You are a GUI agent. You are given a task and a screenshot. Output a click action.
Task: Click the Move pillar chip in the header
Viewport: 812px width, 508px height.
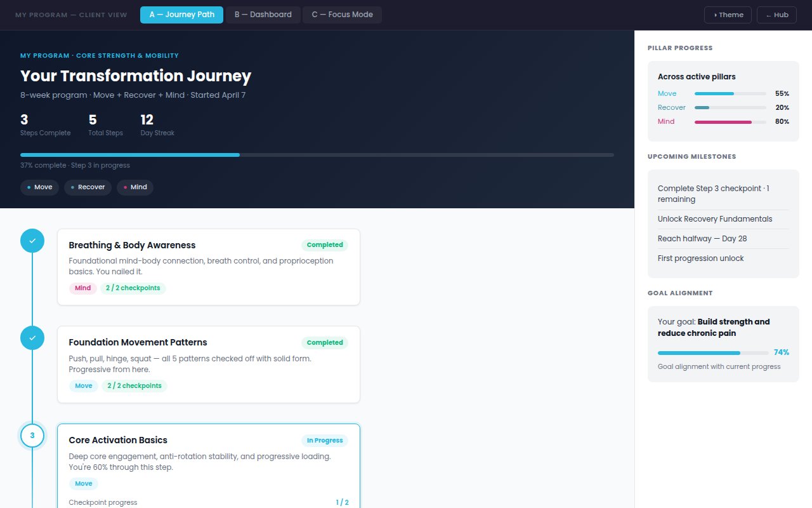click(x=40, y=187)
